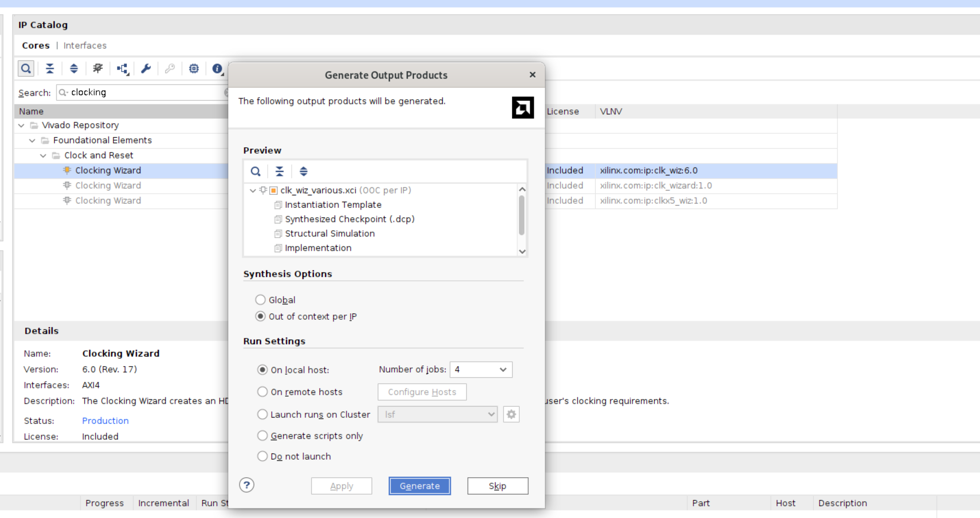Open the Number of jobs dropdown
This screenshot has width=980, height=518.
click(481, 370)
